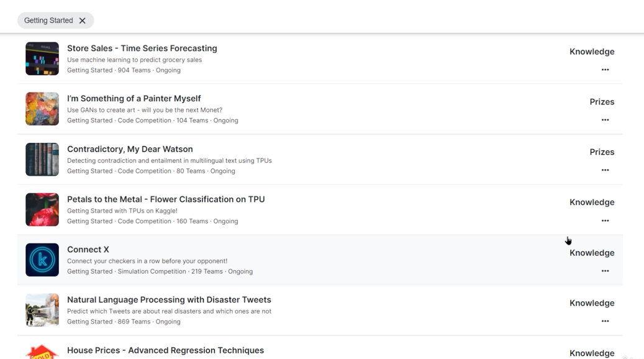
Task: Open Contradictory, My Dear Watson title link
Action: pyautogui.click(x=130, y=149)
